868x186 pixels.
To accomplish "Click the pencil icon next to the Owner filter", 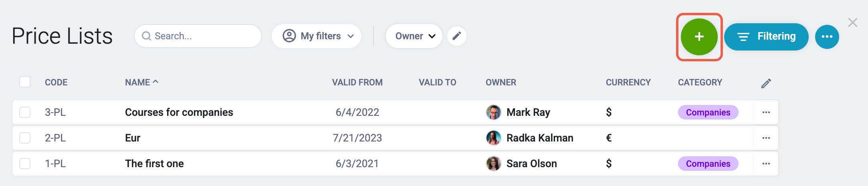I will point(457,36).
